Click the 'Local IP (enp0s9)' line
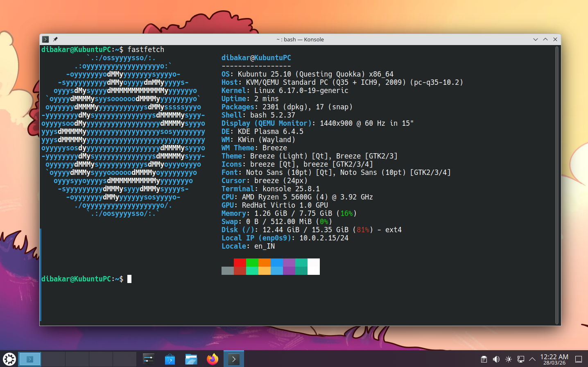 coord(285,238)
